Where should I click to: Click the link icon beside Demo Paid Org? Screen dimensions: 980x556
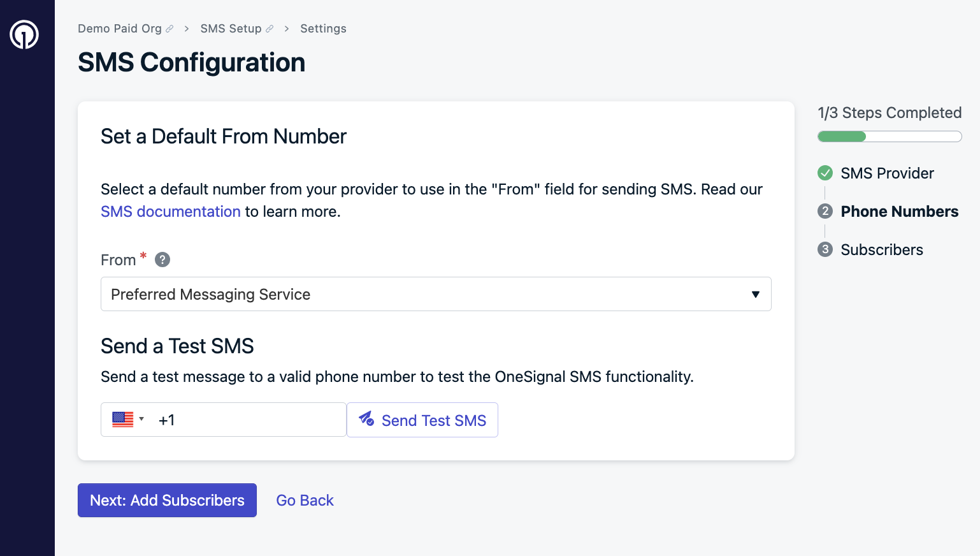tap(169, 29)
